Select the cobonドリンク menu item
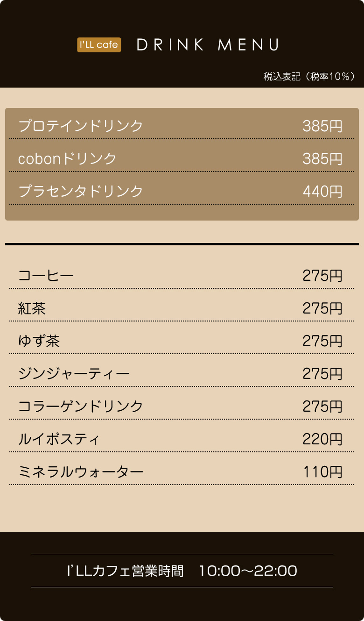Image resolution: width=364 pixels, height=621 pixels. (181, 158)
